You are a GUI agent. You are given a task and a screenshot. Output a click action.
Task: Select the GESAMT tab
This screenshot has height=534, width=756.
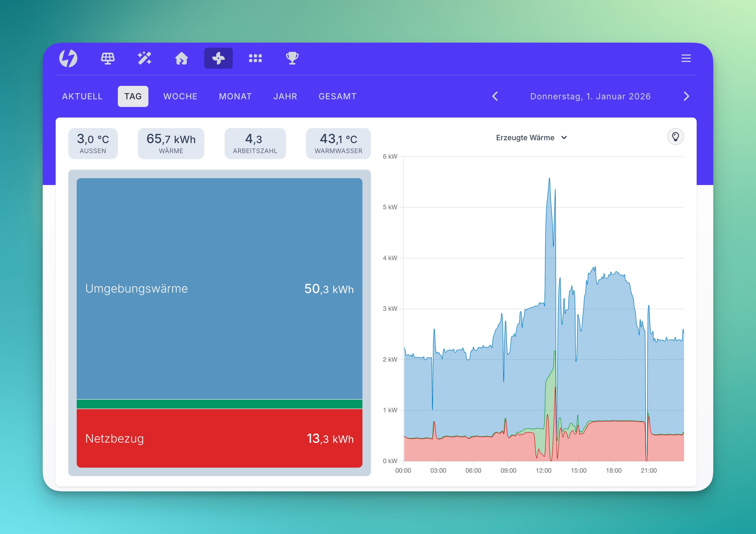[338, 96]
